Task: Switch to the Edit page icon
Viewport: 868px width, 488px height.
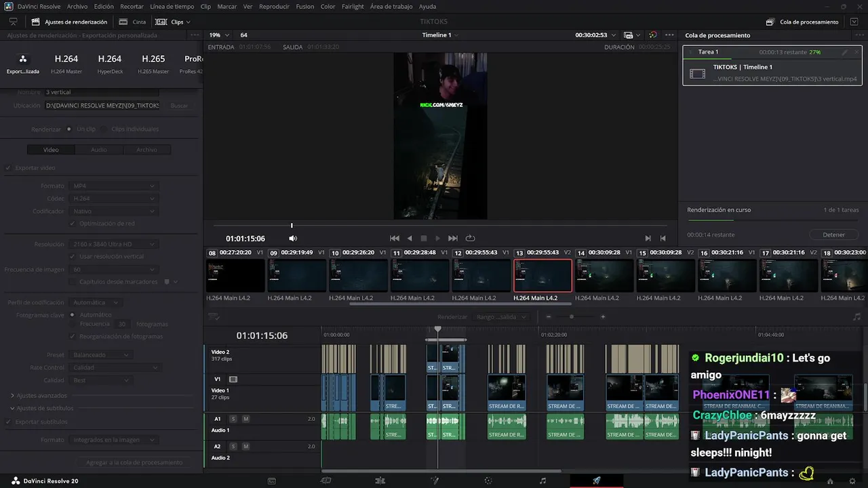Action: 380,481
